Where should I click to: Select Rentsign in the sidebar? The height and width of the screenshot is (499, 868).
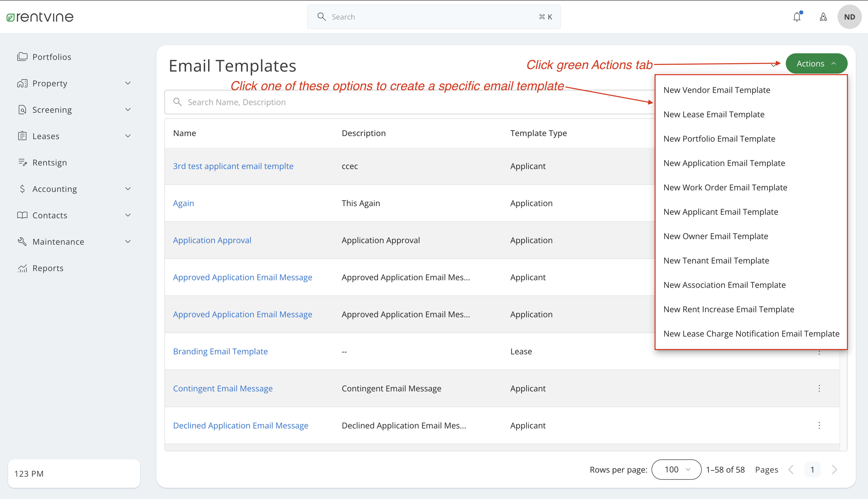coord(50,162)
